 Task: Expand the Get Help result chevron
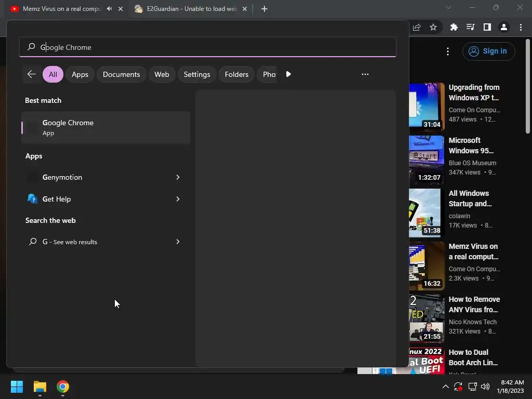[x=178, y=199]
